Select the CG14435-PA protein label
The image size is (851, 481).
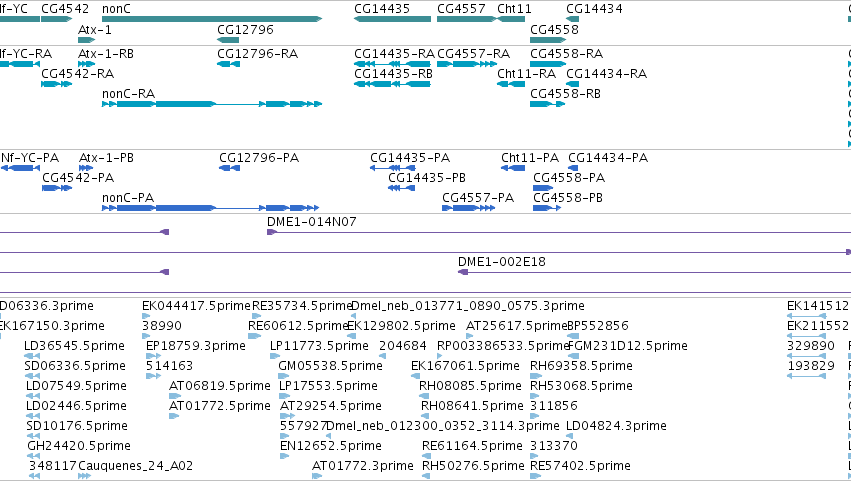tap(410, 158)
